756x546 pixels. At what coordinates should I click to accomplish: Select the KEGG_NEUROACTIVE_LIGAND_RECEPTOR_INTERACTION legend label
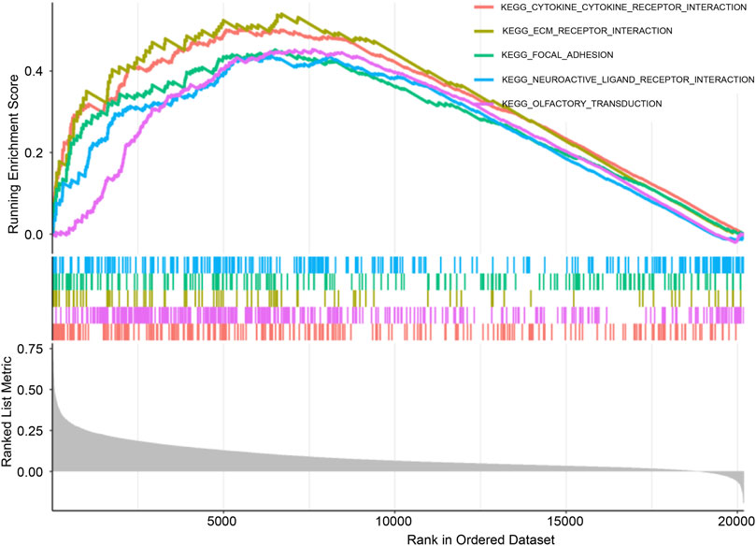(628, 79)
